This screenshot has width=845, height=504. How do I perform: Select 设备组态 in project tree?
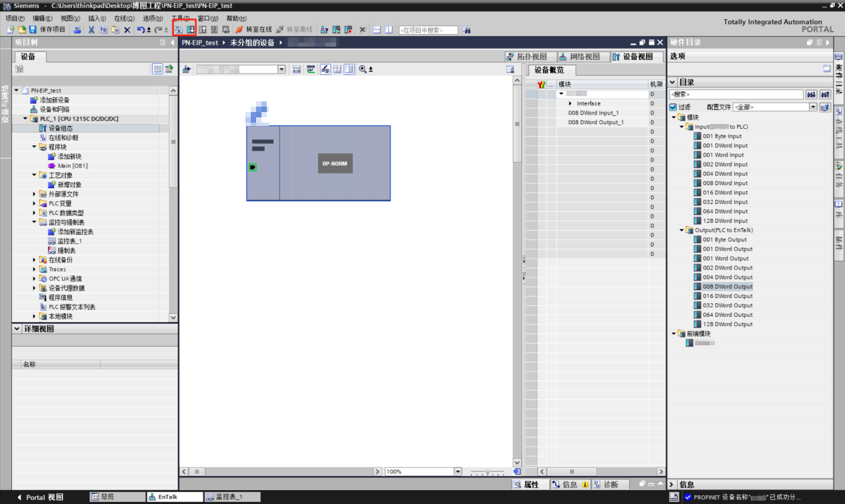pyautogui.click(x=61, y=128)
